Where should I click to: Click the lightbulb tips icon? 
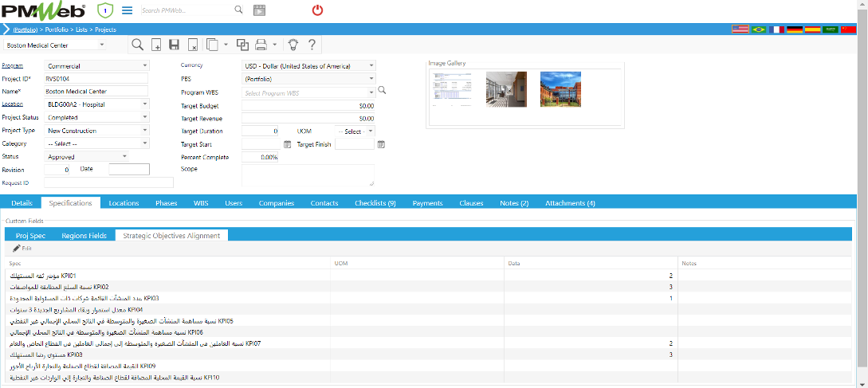pyautogui.click(x=293, y=45)
